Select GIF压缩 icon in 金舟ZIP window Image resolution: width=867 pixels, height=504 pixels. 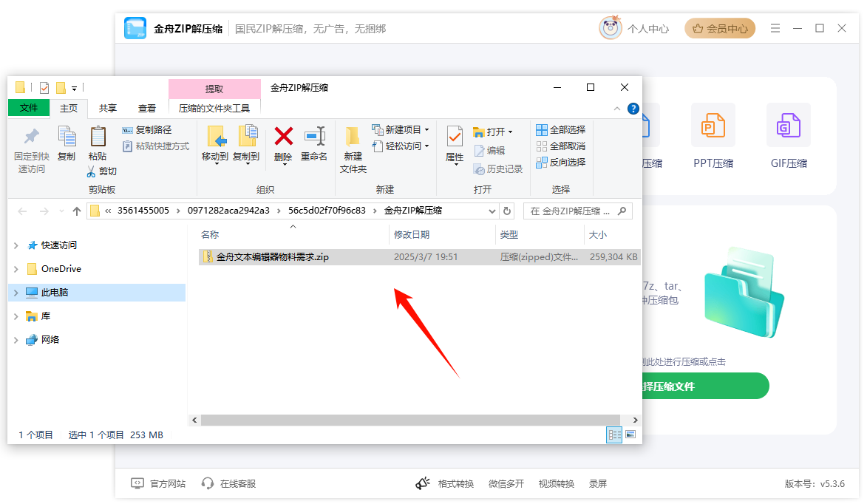[789, 126]
